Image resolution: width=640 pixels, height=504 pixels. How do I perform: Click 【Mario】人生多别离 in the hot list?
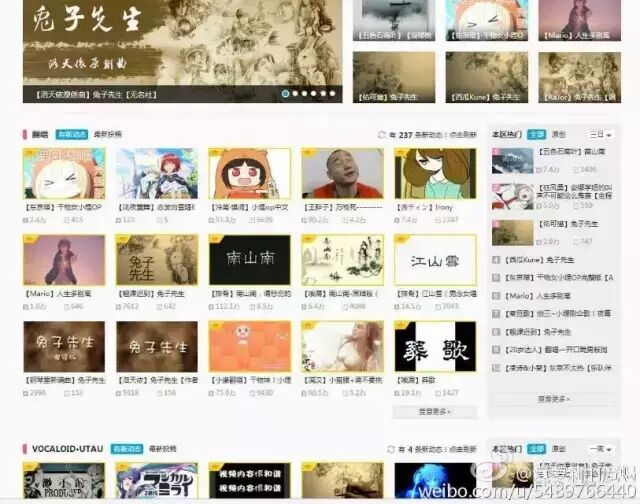pos(537,296)
